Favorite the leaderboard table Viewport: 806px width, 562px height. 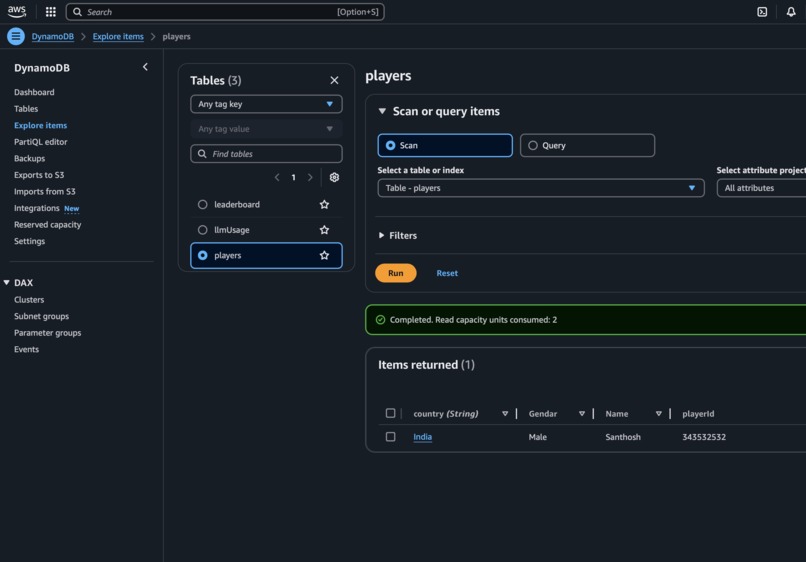pyautogui.click(x=324, y=205)
